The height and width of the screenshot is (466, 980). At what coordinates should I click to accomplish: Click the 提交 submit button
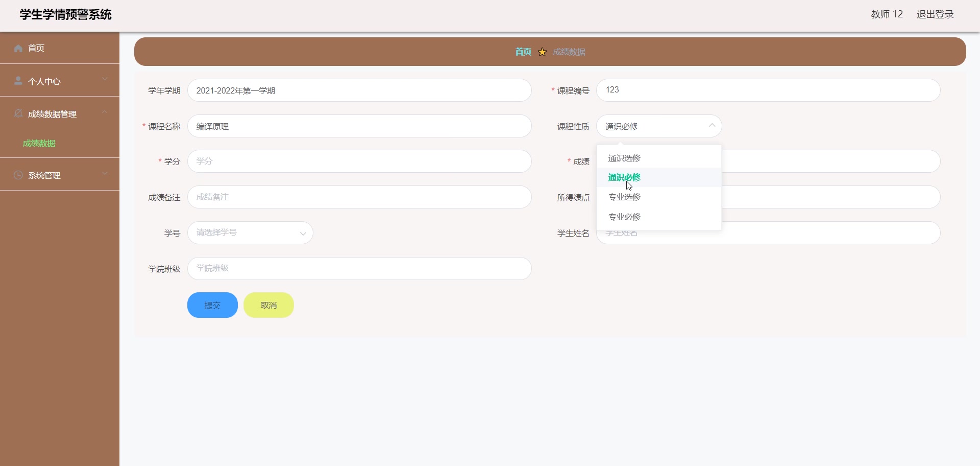click(x=212, y=305)
